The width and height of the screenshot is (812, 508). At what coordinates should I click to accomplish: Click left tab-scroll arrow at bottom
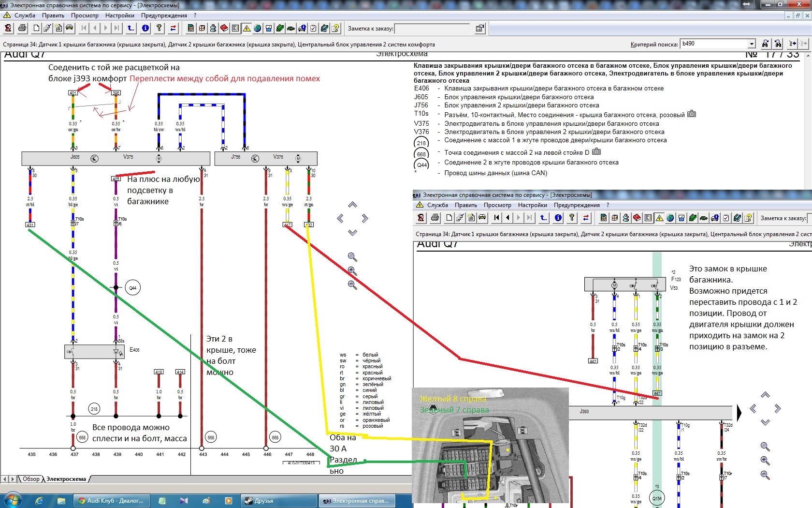[x=5, y=479]
